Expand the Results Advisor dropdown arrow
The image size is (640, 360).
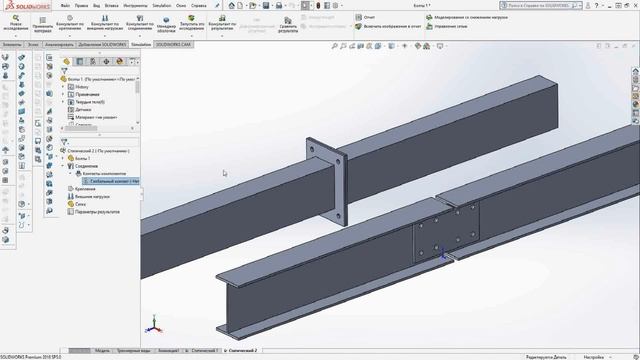[x=222, y=36]
